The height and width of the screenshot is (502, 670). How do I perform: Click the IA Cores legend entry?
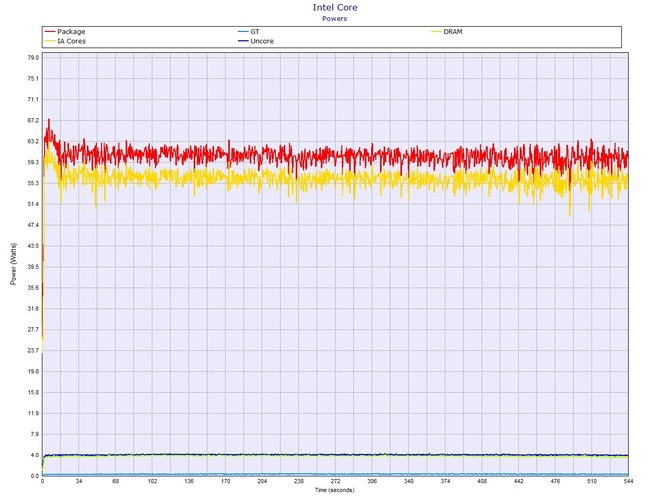65,41
